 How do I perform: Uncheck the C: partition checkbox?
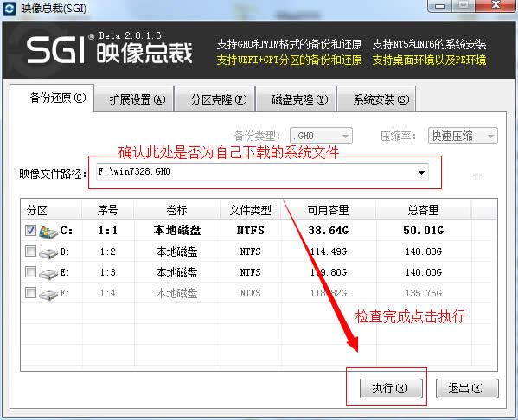[31, 230]
